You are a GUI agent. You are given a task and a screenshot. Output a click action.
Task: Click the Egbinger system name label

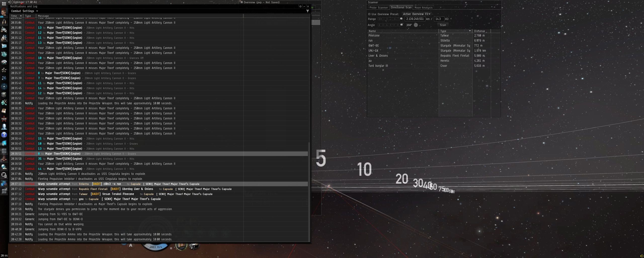25,2
